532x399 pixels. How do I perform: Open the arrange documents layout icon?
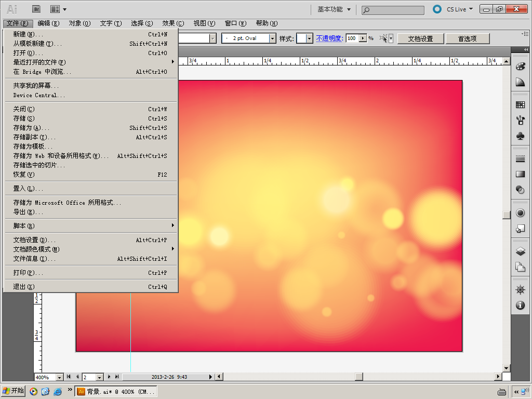[x=55, y=9]
